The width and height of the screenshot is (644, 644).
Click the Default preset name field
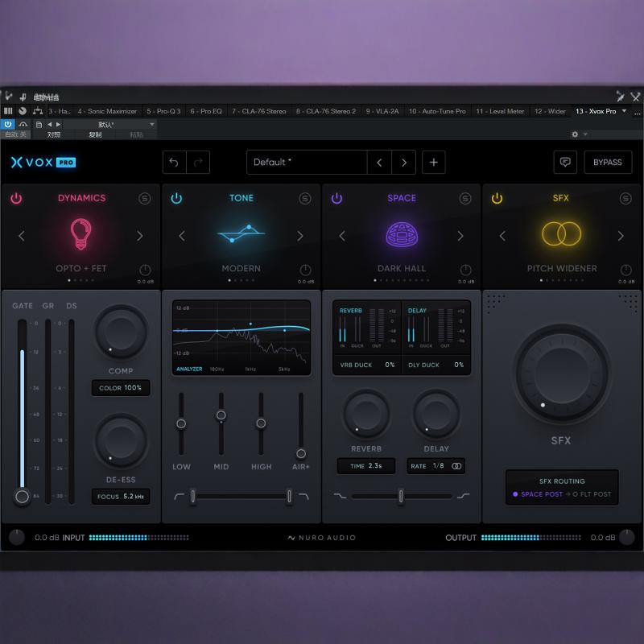click(307, 163)
